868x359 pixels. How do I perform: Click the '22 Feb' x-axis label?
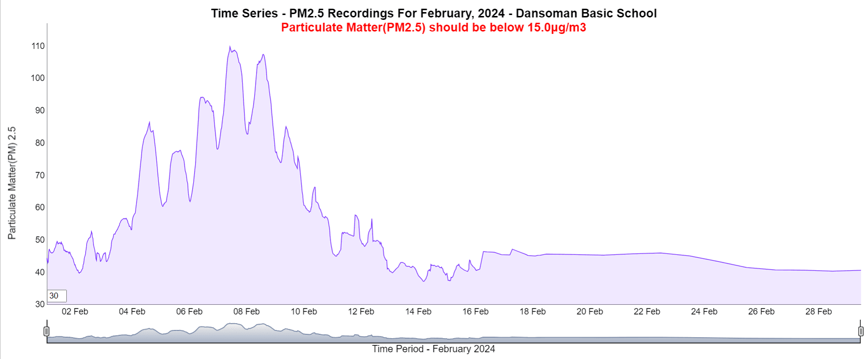click(647, 312)
